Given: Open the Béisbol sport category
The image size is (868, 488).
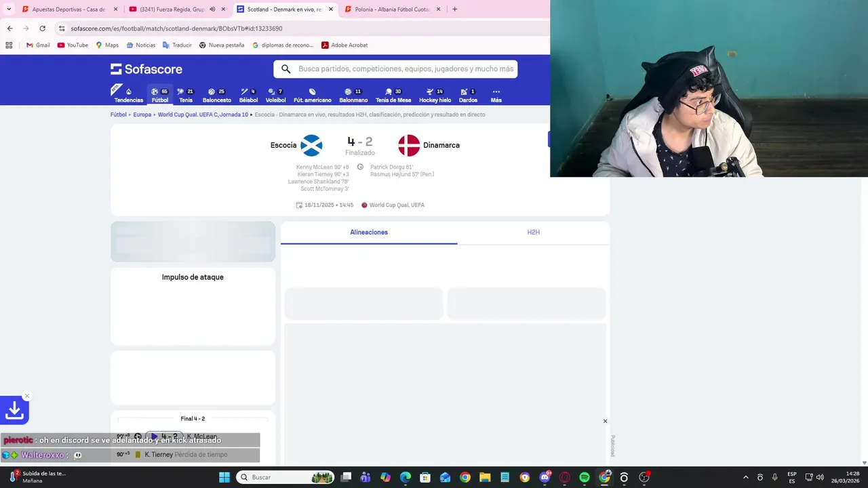Looking at the screenshot, I should click(x=248, y=96).
